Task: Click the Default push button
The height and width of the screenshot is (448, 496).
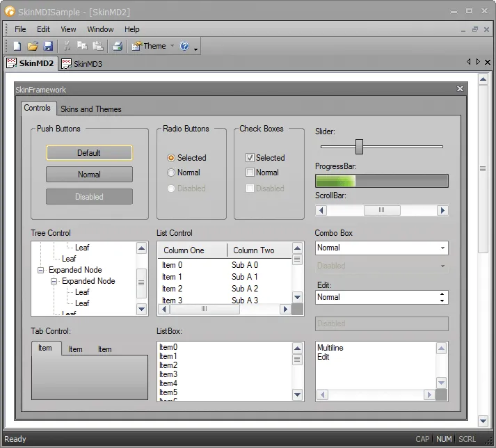Action: 89,153
